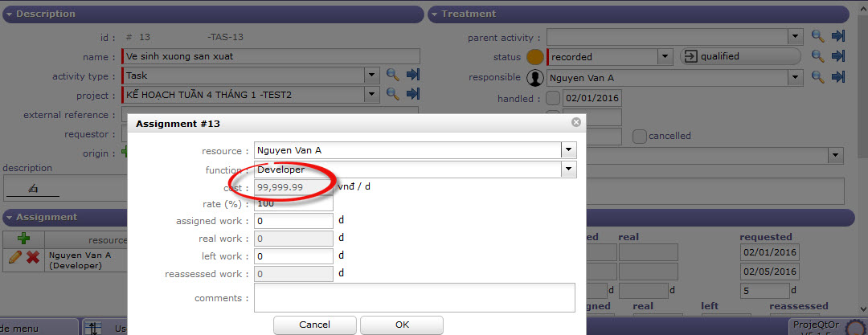Collapse the Assignment section

(10, 218)
